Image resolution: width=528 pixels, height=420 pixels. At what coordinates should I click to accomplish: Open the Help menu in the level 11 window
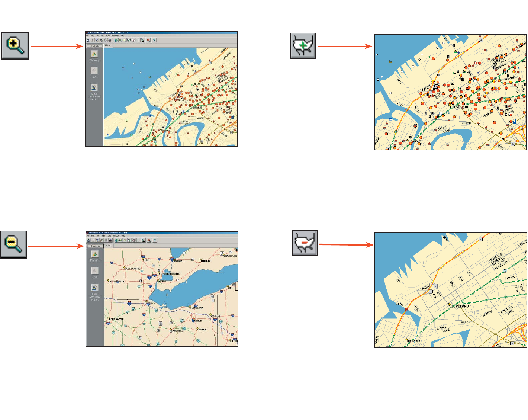click(x=122, y=36)
